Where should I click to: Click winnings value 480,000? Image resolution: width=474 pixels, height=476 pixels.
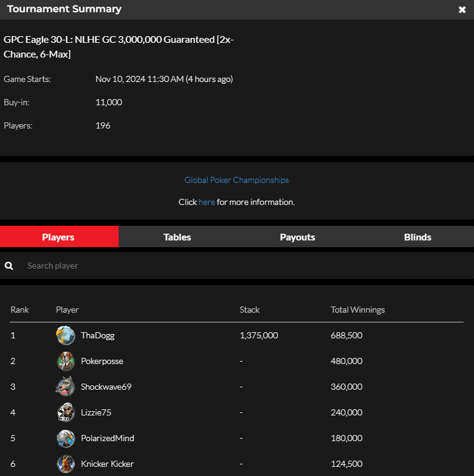tap(347, 361)
